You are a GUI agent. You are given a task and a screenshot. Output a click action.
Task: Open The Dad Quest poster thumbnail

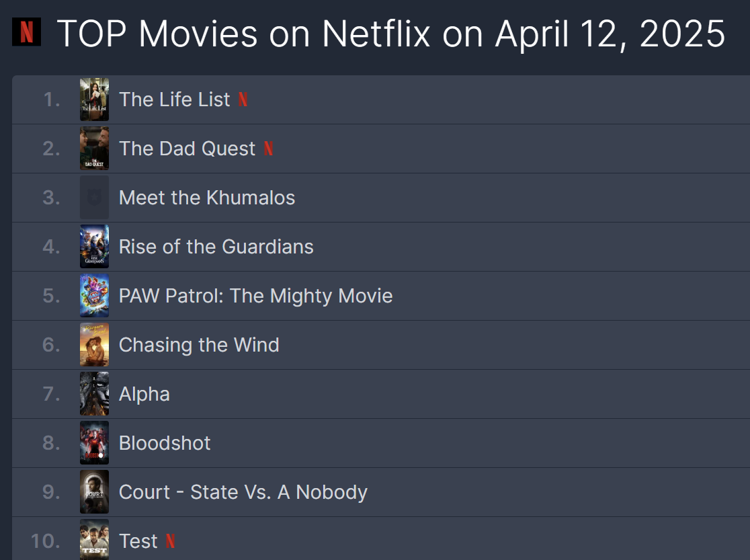pos(94,149)
